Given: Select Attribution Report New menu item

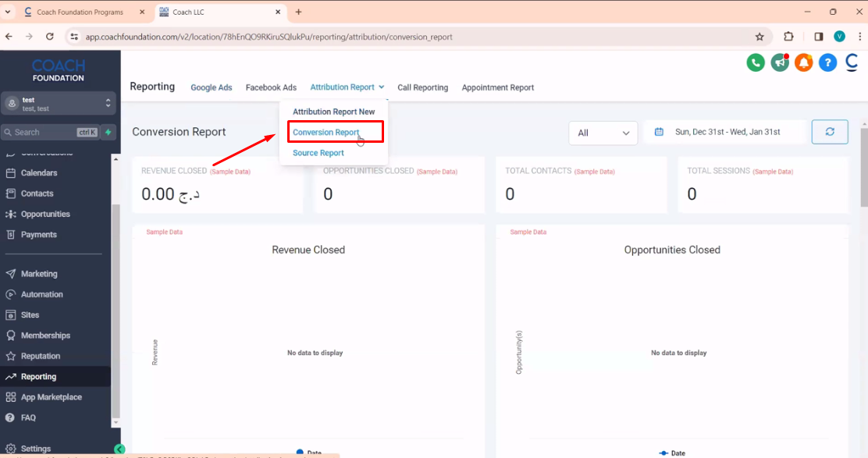Looking at the screenshot, I should (x=334, y=112).
